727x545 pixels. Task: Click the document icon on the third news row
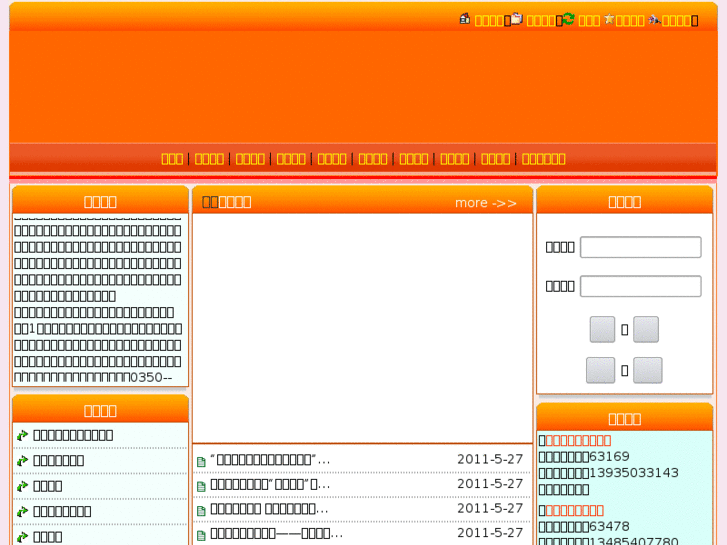(x=201, y=511)
